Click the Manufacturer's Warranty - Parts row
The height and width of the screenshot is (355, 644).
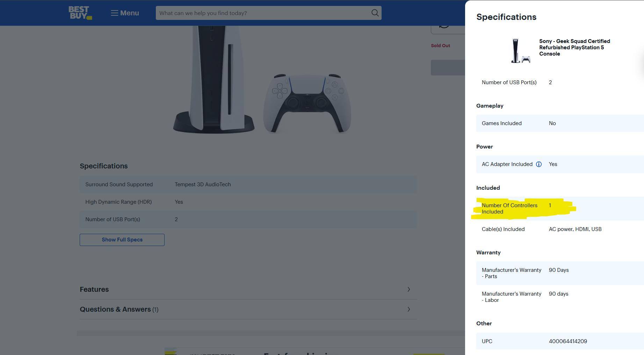pos(559,273)
